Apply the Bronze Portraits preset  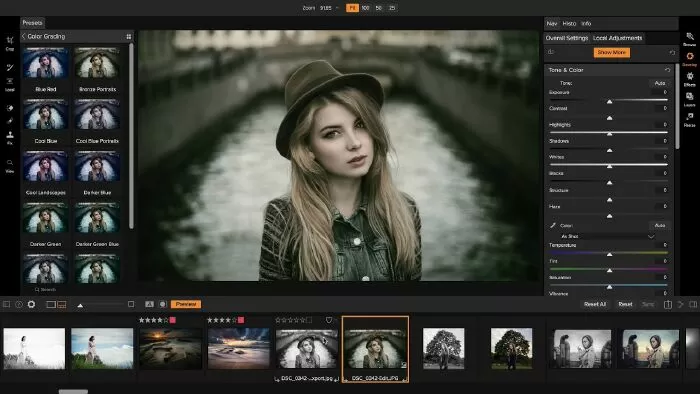point(97,70)
